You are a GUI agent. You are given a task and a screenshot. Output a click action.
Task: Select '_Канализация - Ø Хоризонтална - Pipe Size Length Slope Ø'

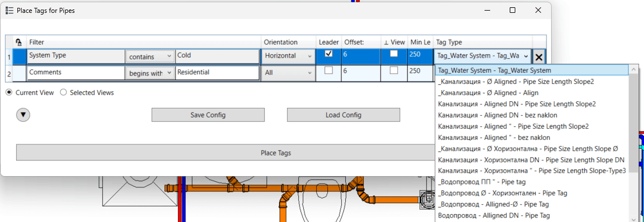532,149
